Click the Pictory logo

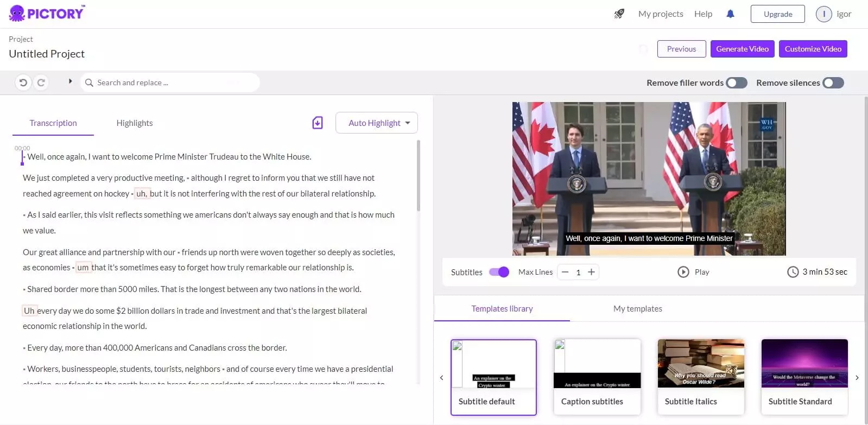(47, 13)
